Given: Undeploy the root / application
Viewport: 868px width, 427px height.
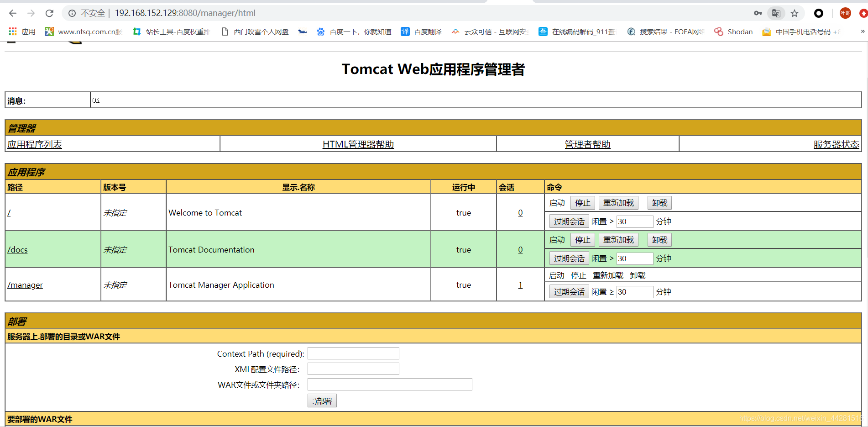Looking at the screenshot, I should 659,203.
